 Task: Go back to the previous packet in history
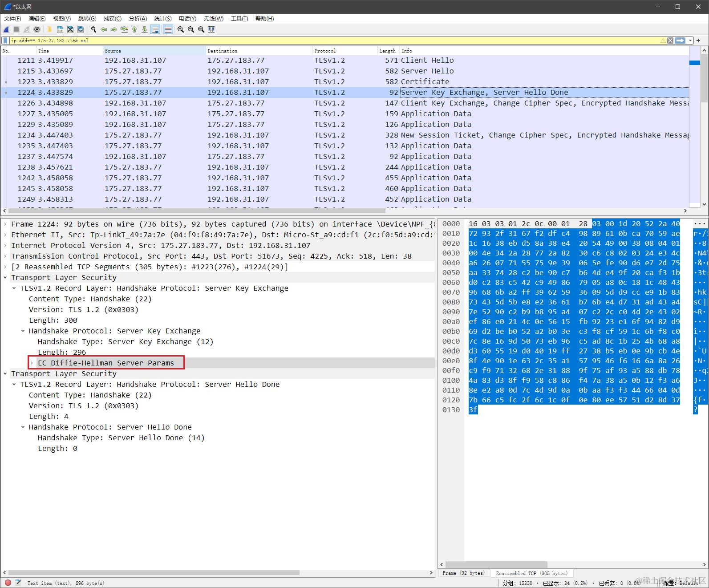click(104, 29)
